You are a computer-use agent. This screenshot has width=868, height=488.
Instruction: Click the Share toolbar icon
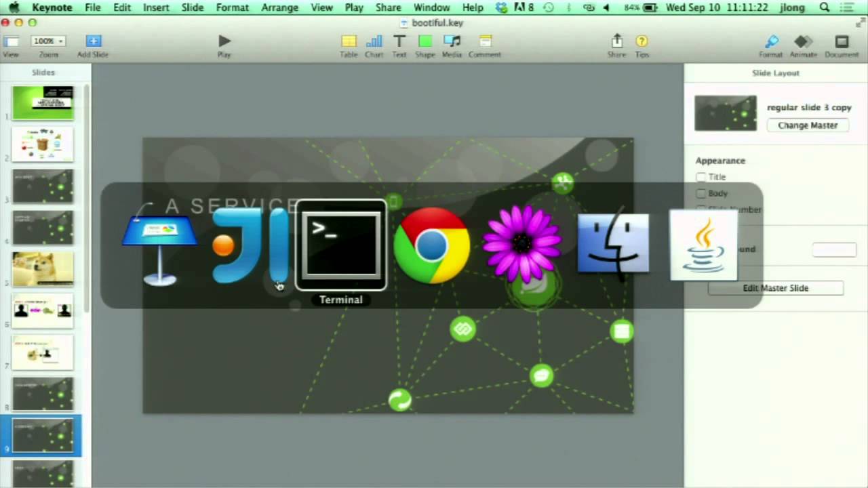click(616, 42)
